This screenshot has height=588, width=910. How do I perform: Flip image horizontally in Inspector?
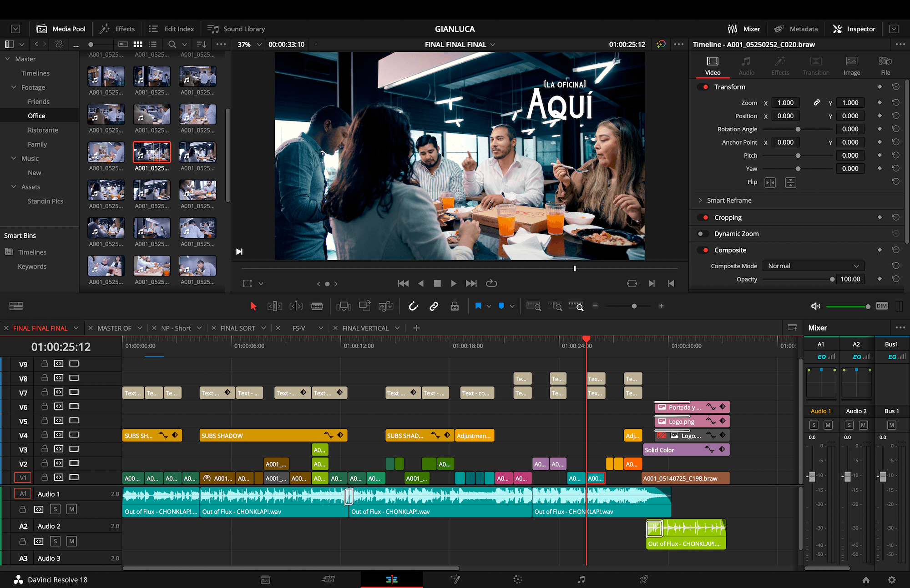tap(770, 182)
